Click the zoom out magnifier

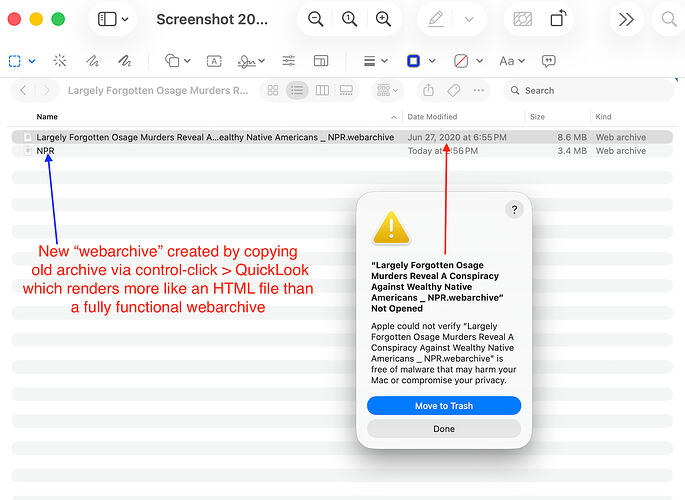pyautogui.click(x=315, y=19)
